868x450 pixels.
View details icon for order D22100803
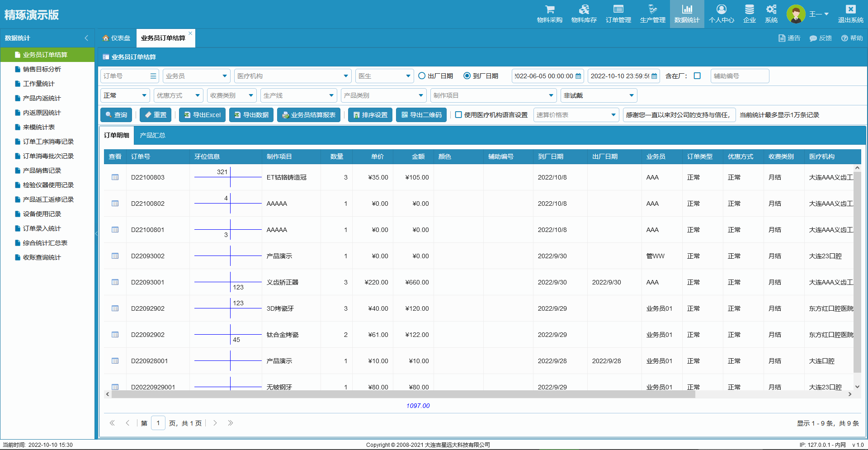[x=115, y=177]
